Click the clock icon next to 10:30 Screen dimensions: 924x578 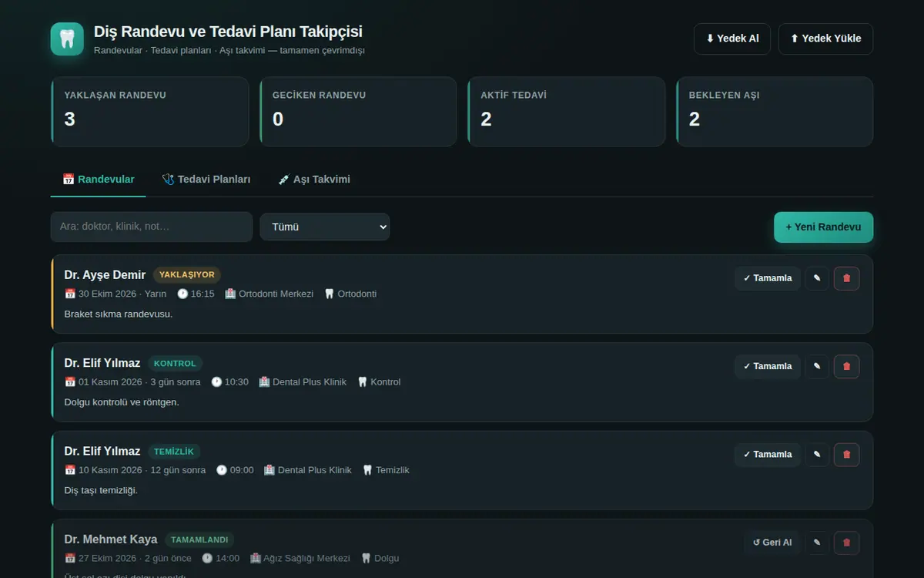tap(216, 381)
